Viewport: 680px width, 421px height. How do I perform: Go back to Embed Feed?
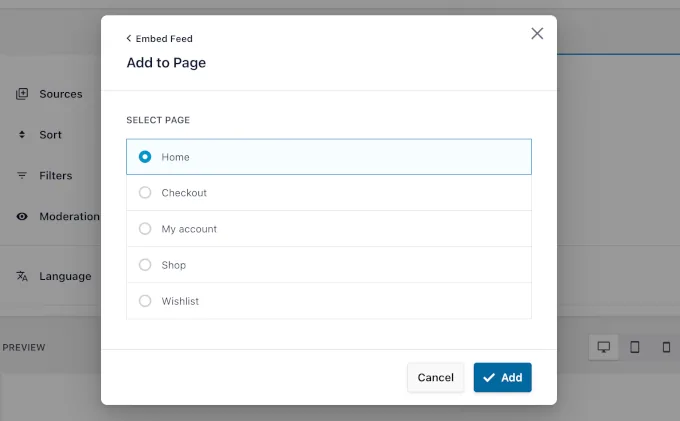[160, 39]
